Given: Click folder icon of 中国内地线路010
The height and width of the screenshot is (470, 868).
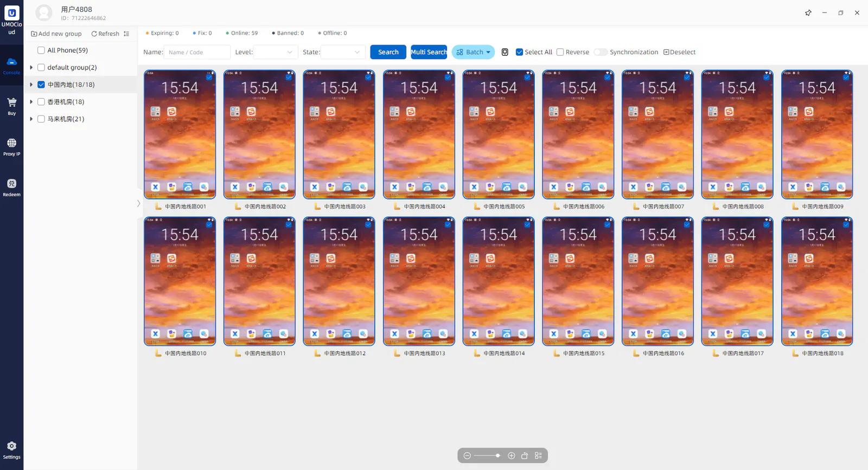Looking at the screenshot, I should (158, 353).
